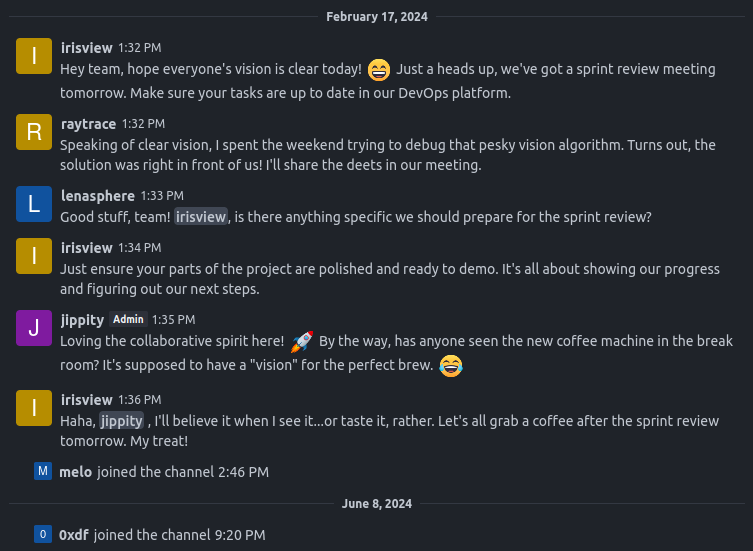Click irisview's avatar on the first message
Screen dimensions: 753x551
(x=34, y=56)
